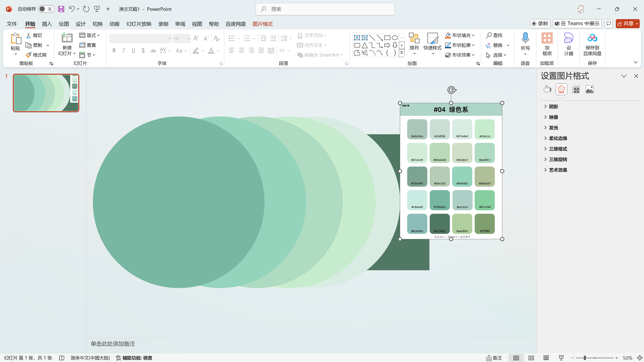
Task: Toggle Underline formatting
Action: [133, 51]
